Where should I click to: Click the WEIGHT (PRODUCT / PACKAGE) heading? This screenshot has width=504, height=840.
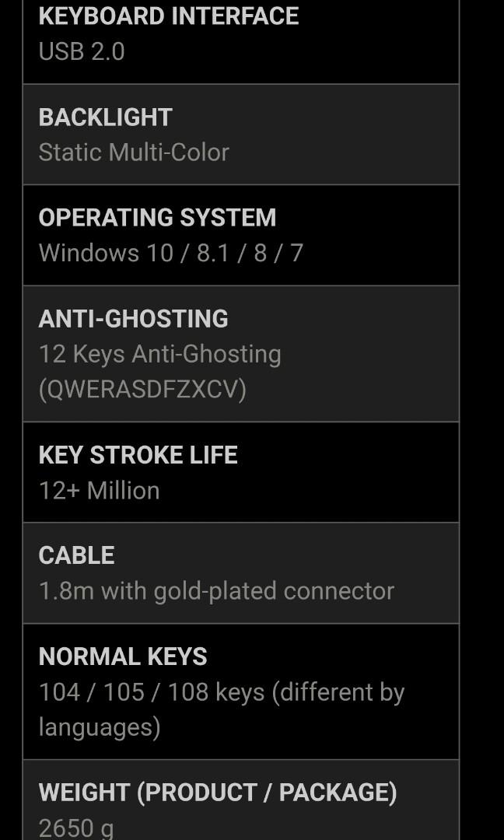pyautogui.click(x=218, y=792)
